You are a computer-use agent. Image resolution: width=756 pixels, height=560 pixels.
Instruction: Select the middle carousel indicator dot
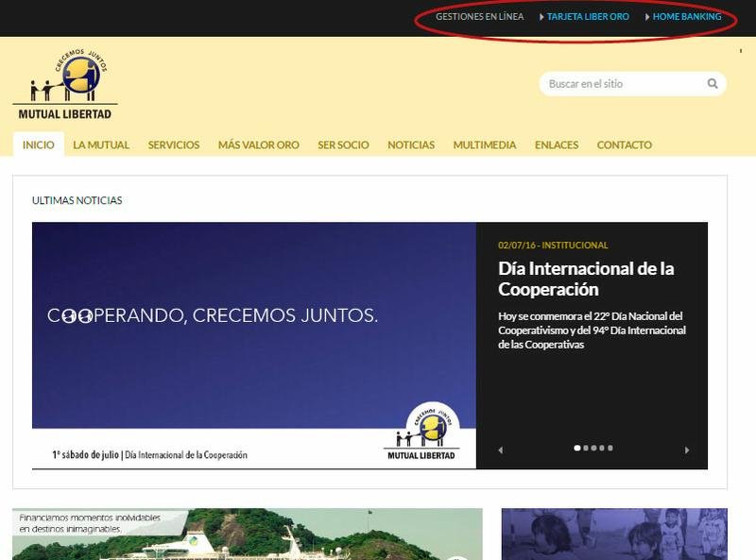593,449
